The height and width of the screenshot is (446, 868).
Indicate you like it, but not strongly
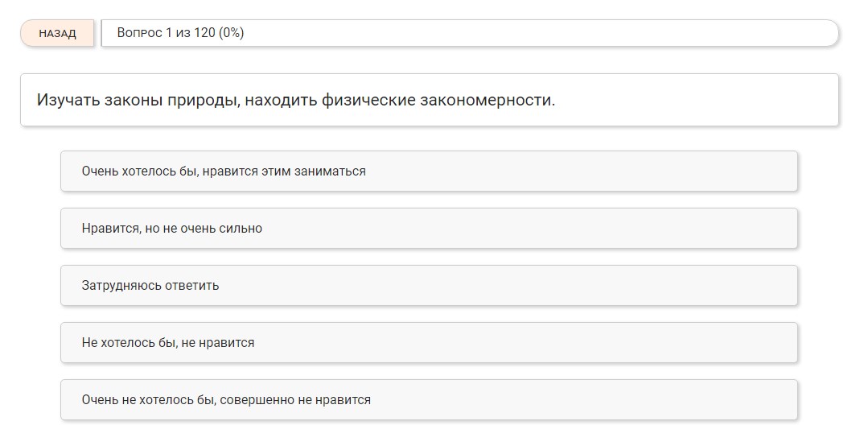point(429,229)
